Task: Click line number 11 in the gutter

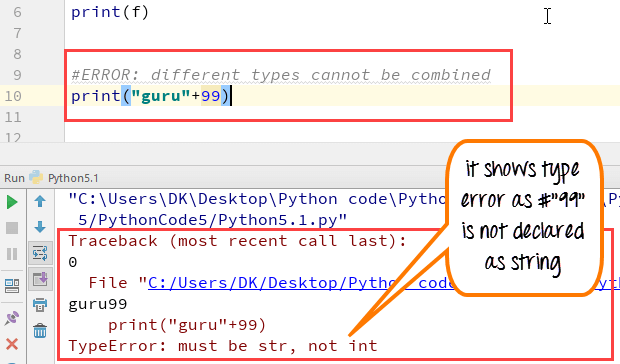Action: [13, 117]
